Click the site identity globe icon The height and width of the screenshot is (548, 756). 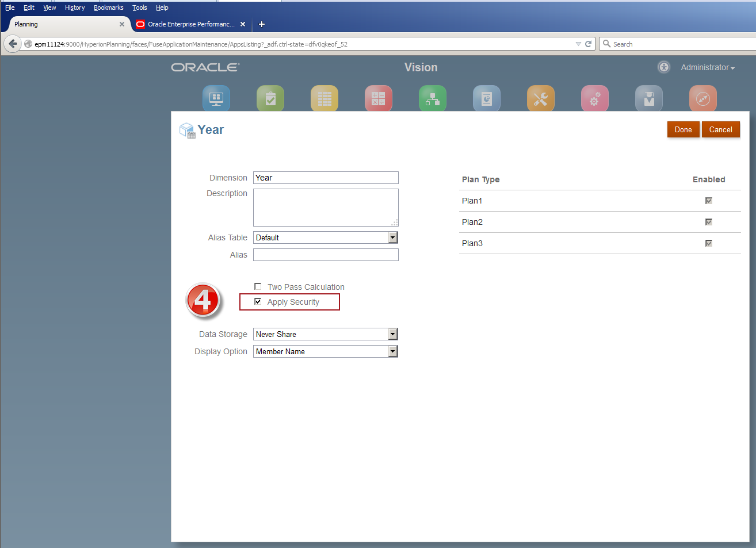pyautogui.click(x=28, y=44)
